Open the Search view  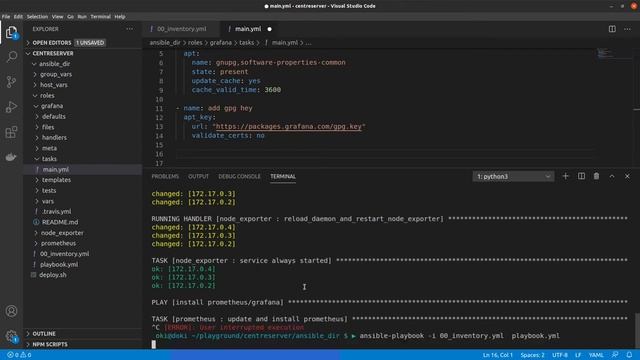11,56
